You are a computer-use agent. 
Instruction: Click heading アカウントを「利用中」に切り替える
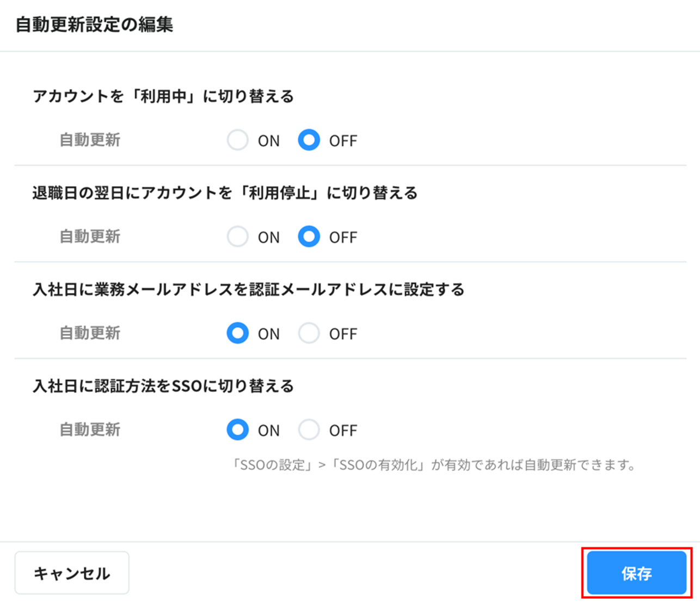click(163, 96)
